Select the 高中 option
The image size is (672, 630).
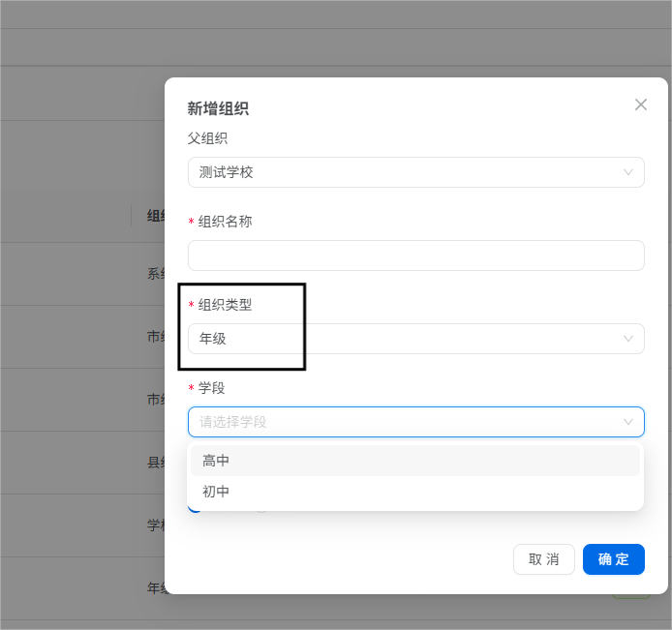tap(415, 461)
